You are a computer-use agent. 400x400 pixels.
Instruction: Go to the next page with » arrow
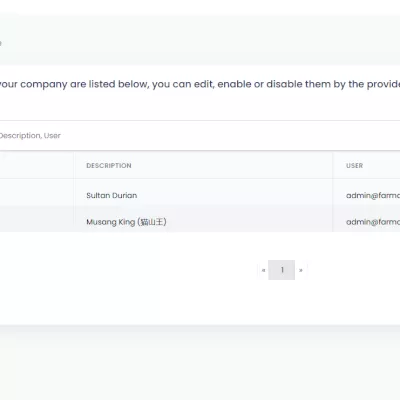[x=301, y=270]
